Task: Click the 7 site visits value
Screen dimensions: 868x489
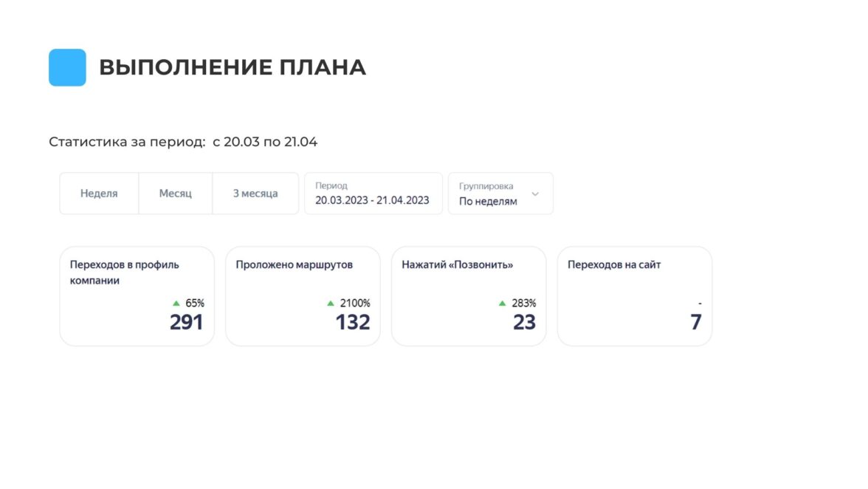Action: pos(695,322)
